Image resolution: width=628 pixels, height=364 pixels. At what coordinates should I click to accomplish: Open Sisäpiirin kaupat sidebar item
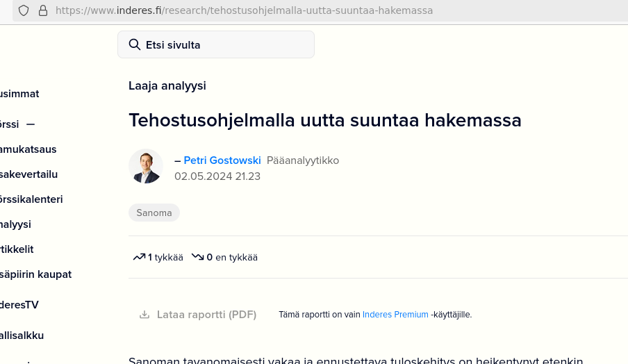(35, 274)
